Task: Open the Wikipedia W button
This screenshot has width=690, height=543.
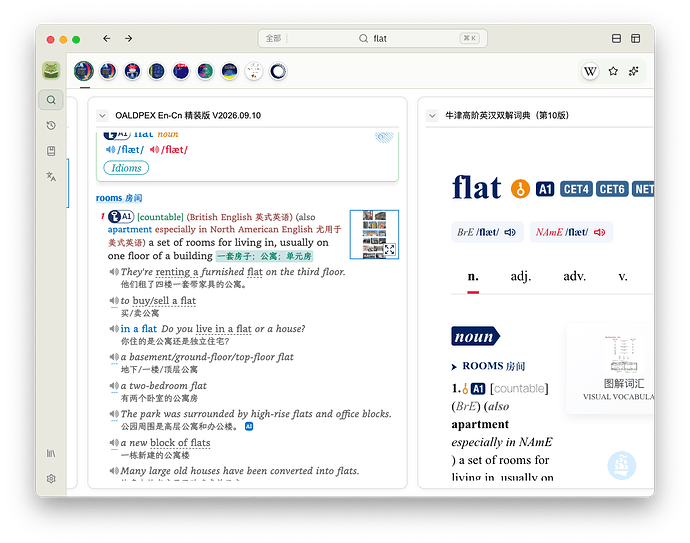Action: 590,71
